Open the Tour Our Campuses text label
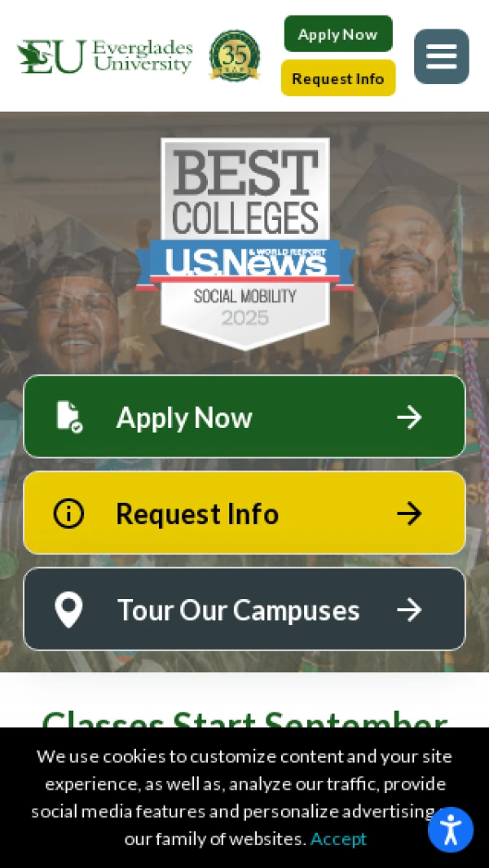This screenshot has height=868, width=489. click(x=239, y=610)
